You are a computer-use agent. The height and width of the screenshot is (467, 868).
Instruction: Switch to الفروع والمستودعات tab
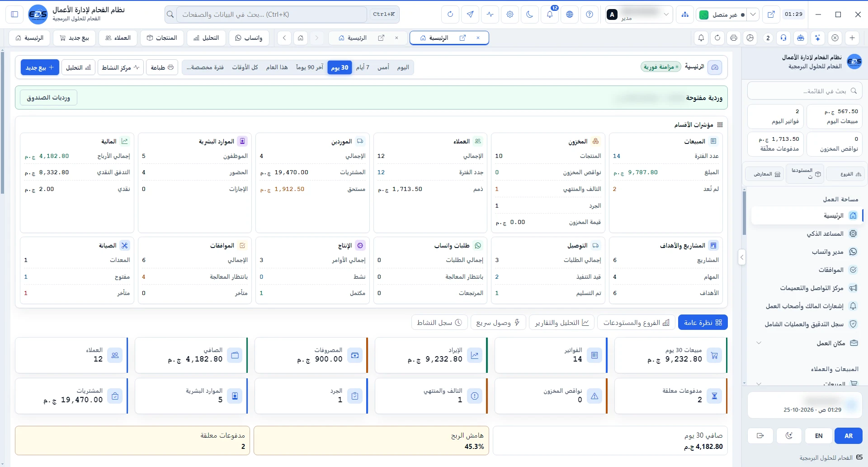coord(636,323)
